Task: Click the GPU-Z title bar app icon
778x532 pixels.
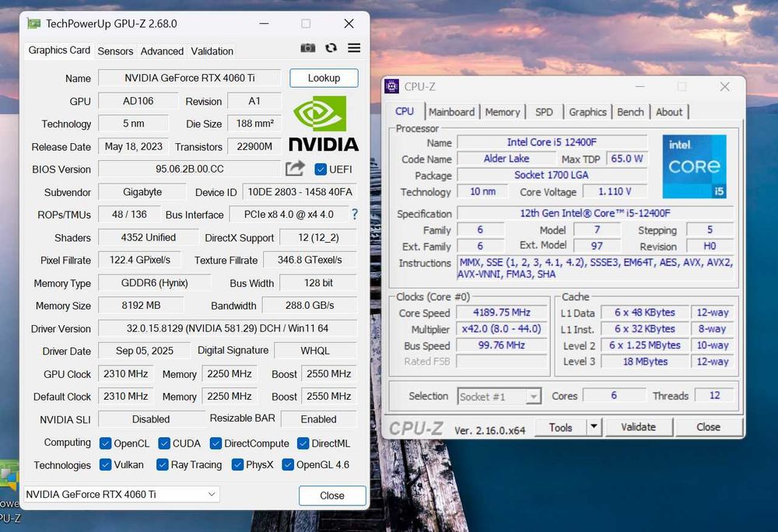Action: tap(33, 23)
